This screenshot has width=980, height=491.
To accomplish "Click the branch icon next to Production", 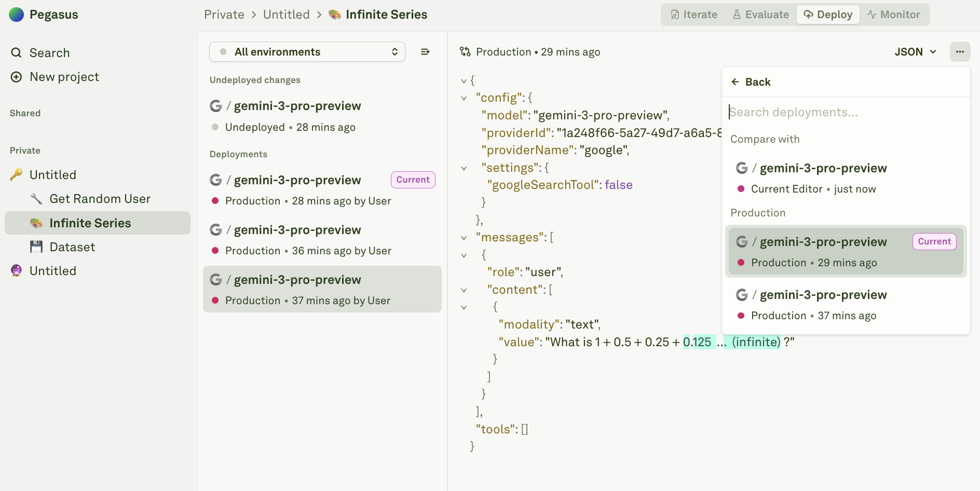I will 465,52.
